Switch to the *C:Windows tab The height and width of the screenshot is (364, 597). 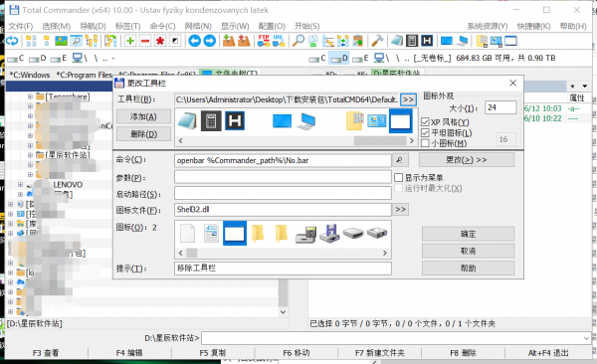click(30, 75)
